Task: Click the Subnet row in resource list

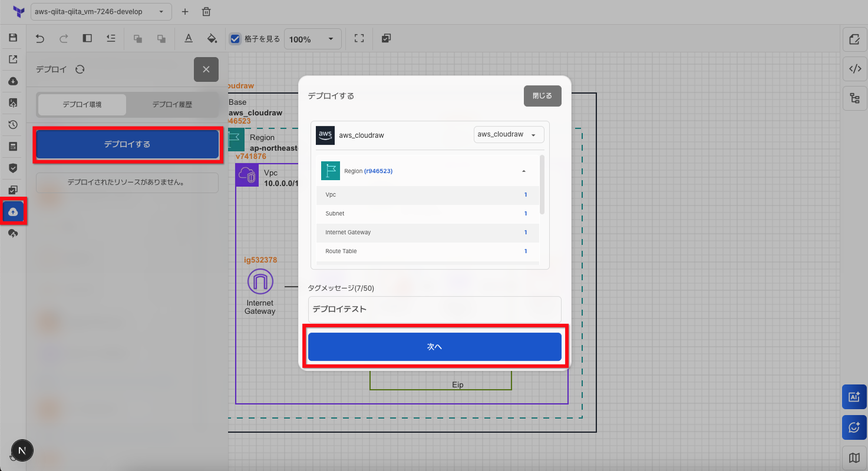Action: point(428,214)
